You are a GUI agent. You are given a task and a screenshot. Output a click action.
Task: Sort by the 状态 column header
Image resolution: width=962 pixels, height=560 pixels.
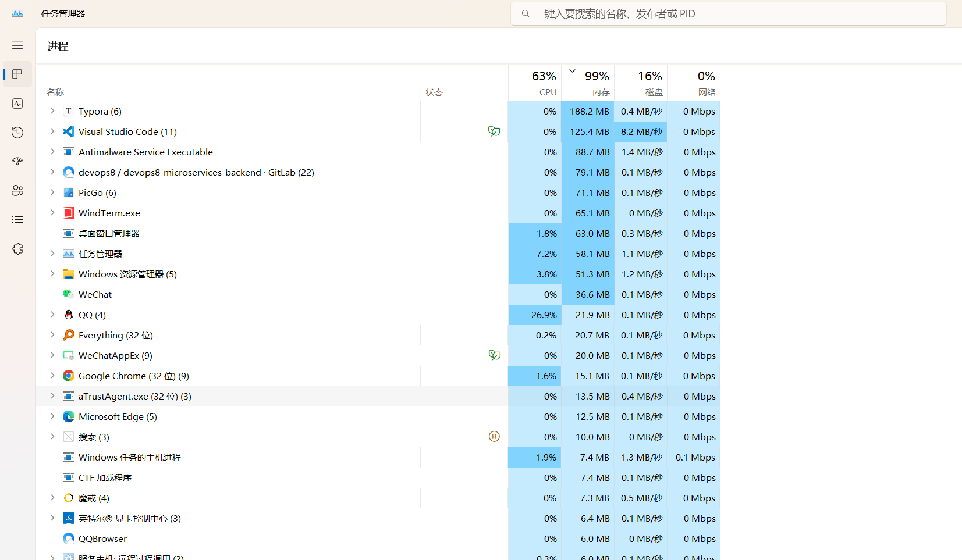[464, 83]
